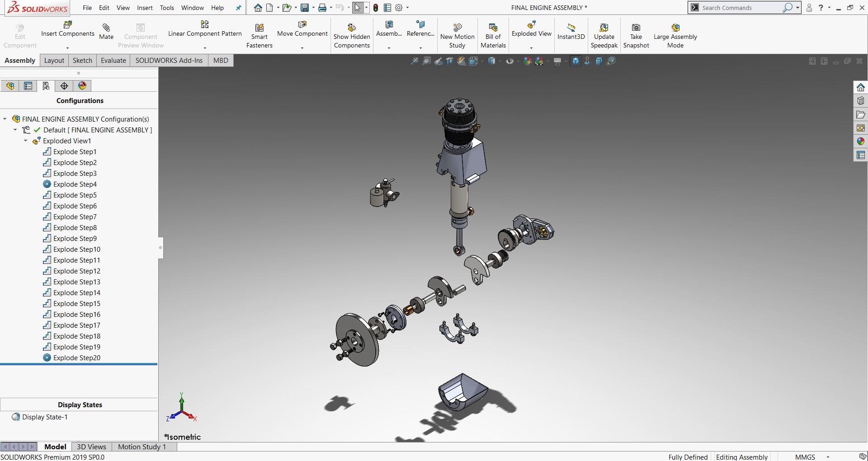868x461 pixels.
Task: Open the Insert Components tool
Action: [68, 28]
